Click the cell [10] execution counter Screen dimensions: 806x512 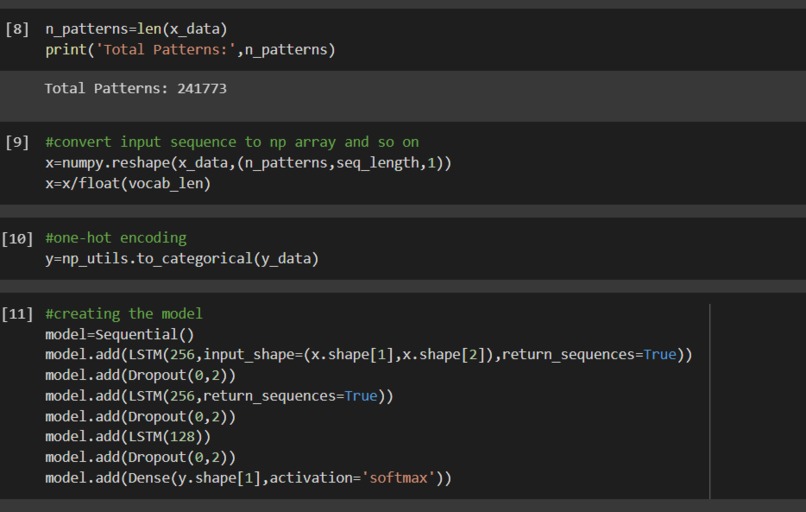[x=17, y=239]
